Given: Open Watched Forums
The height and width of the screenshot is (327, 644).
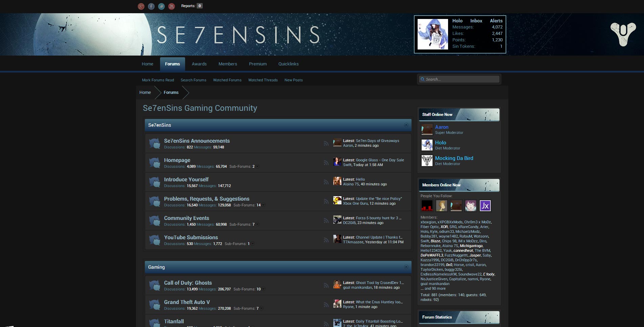Looking at the screenshot, I should [227, 80].
